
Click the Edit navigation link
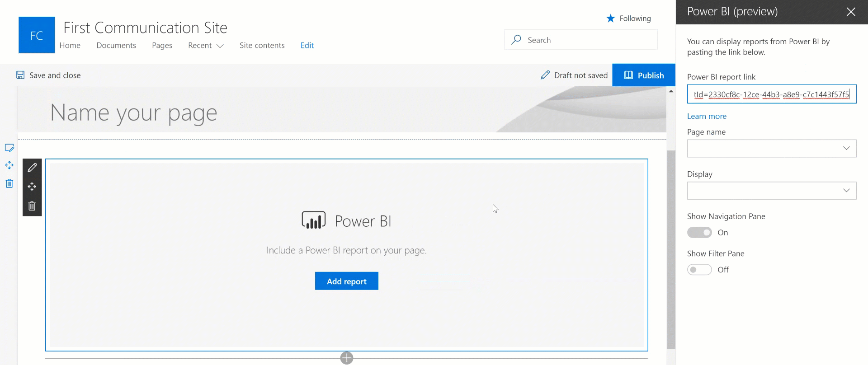click(x=307, y=45)
